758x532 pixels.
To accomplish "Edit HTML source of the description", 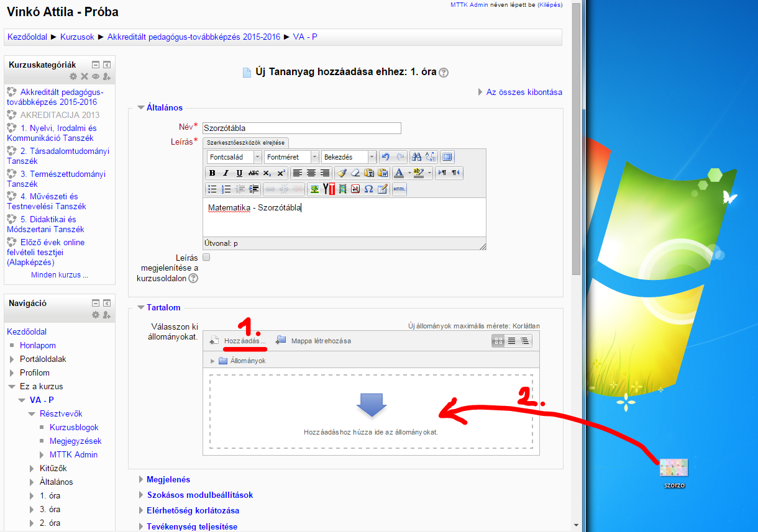I will tap(400, 189).
